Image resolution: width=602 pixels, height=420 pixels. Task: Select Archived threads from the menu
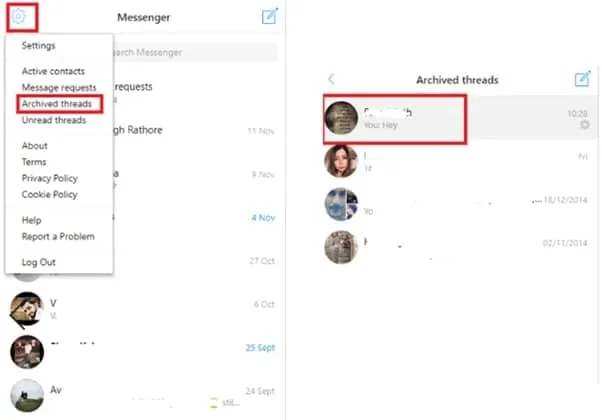pyautogui.click(x=57, y=104)
